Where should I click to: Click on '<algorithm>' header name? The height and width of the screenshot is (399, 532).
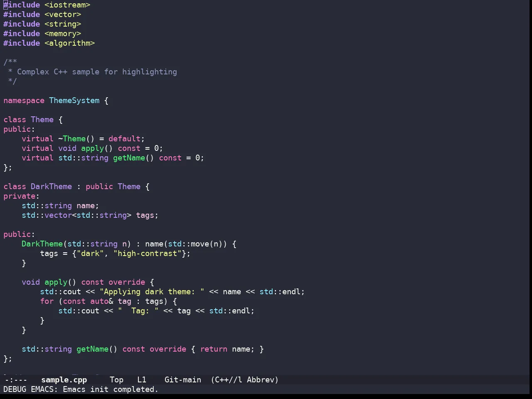pos(70,43)
